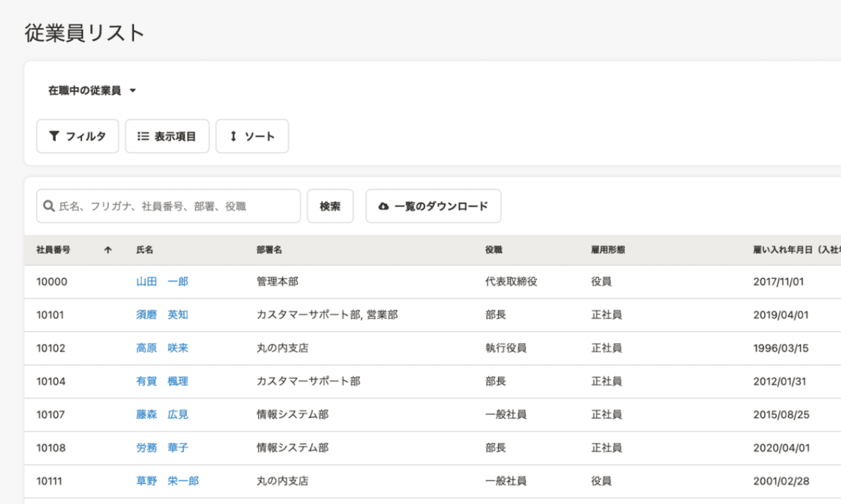Open employee 草野 栄一郎

point(167,481)
